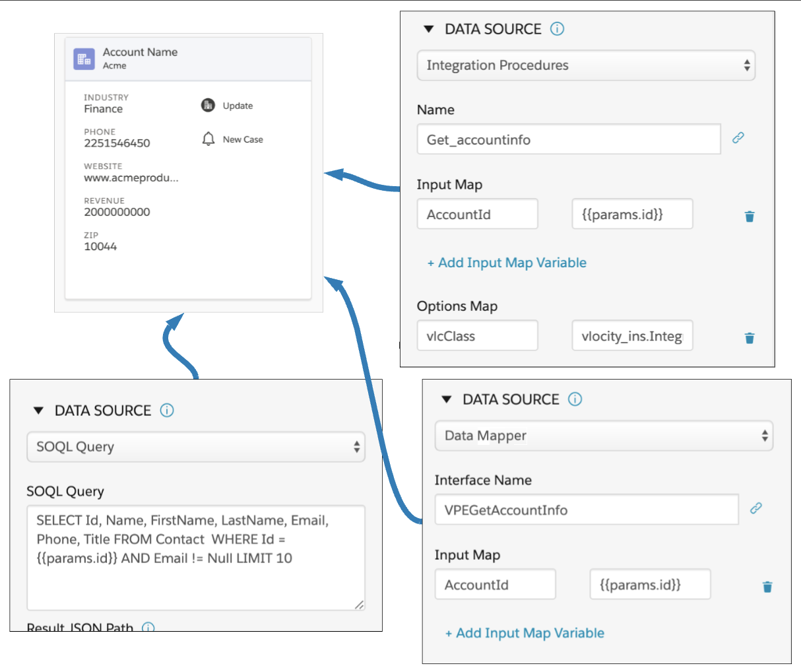This screenshot has height=672, width=801.
Task: Open the Integration Procedures dropdown
Action: pyautogui.click(x=586, y=65)
